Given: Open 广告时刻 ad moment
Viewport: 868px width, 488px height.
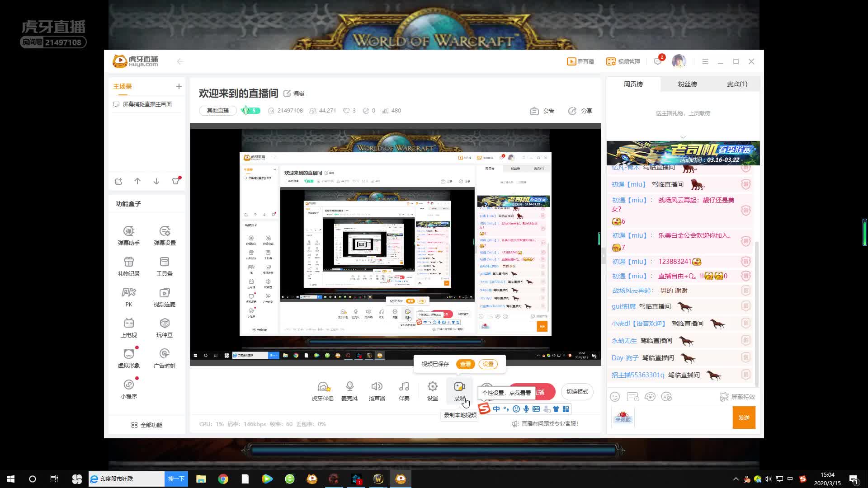Looking at the screenshot, I should click(165, 358).
